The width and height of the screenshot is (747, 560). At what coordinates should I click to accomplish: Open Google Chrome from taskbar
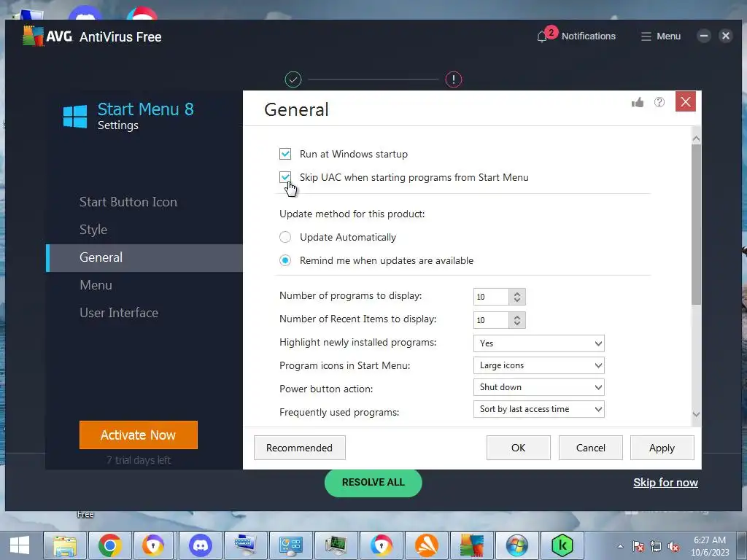point(109,545)
